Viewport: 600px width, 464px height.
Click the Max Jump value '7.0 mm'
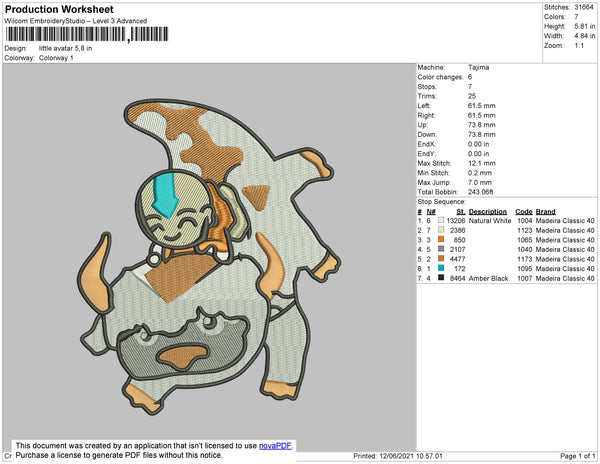click(x=480, y=182)
